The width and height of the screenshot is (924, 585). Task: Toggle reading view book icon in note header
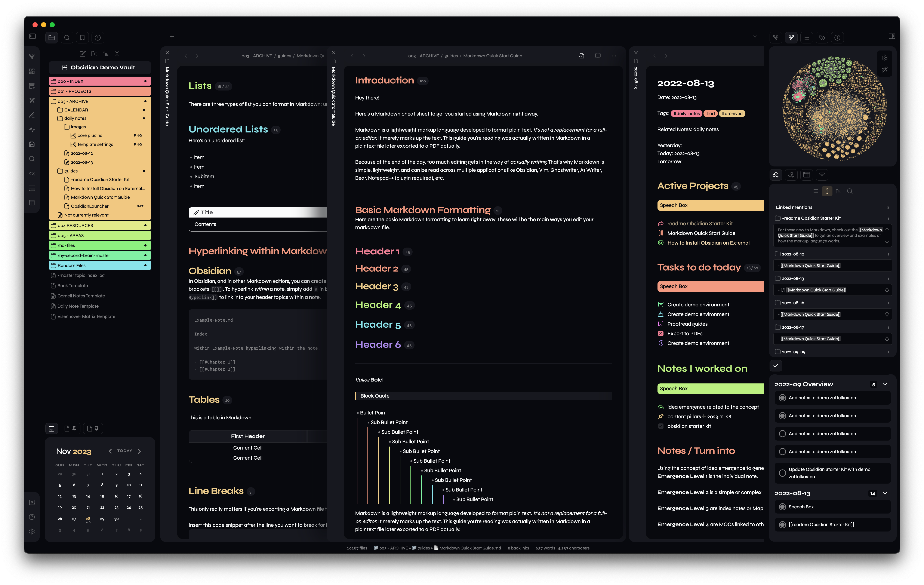tap(597, 56)
